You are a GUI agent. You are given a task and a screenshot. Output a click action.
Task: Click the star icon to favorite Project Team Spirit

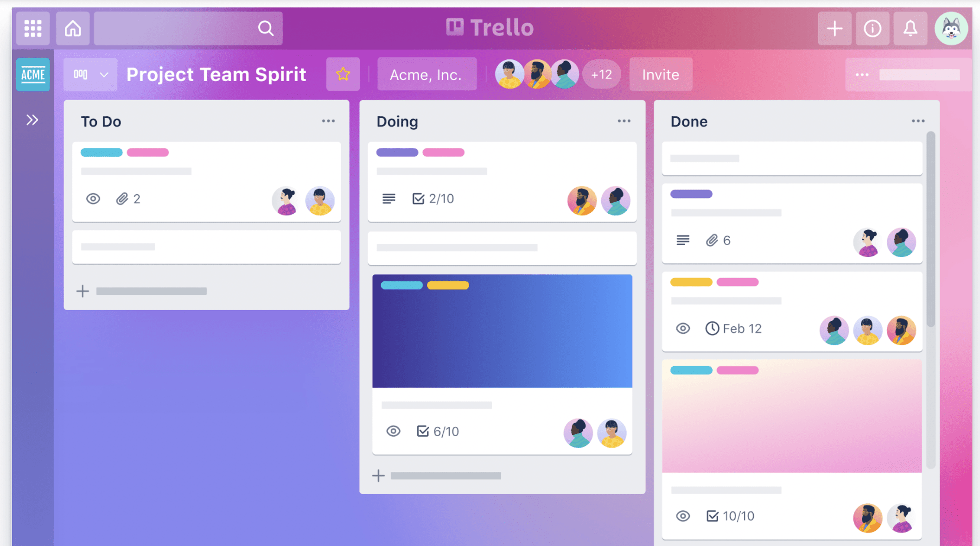(x=343, y=75)
